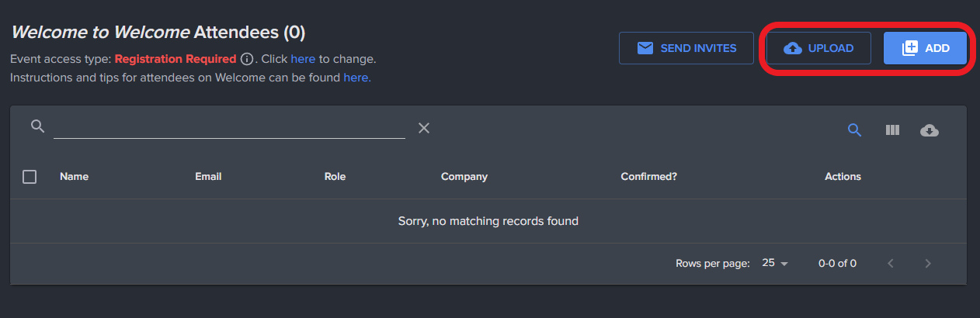Screen dimensions: 980x318
Task: Sort by the Company column header
Action: coord(464,177)
